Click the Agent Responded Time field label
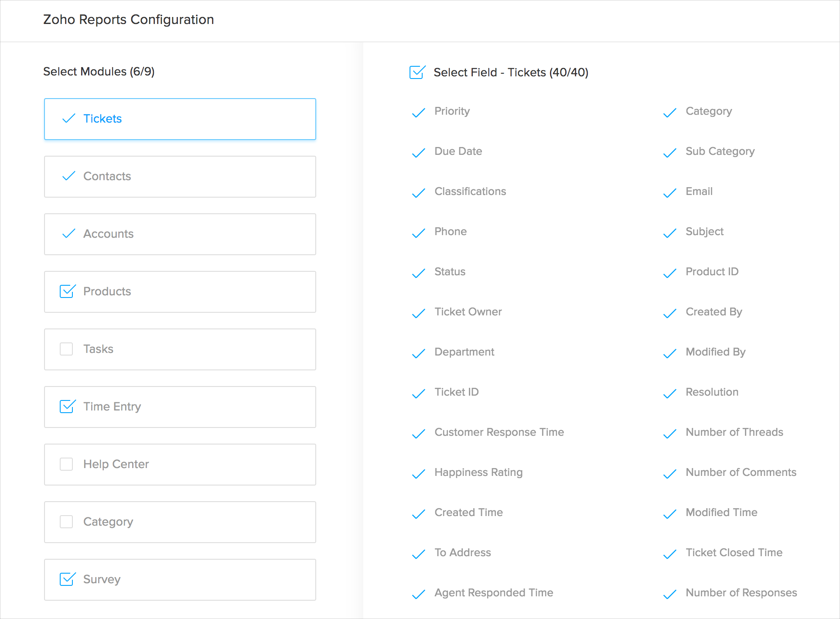Image resolution: width=840 pixels, height=619 pixels. coord(493,593)
